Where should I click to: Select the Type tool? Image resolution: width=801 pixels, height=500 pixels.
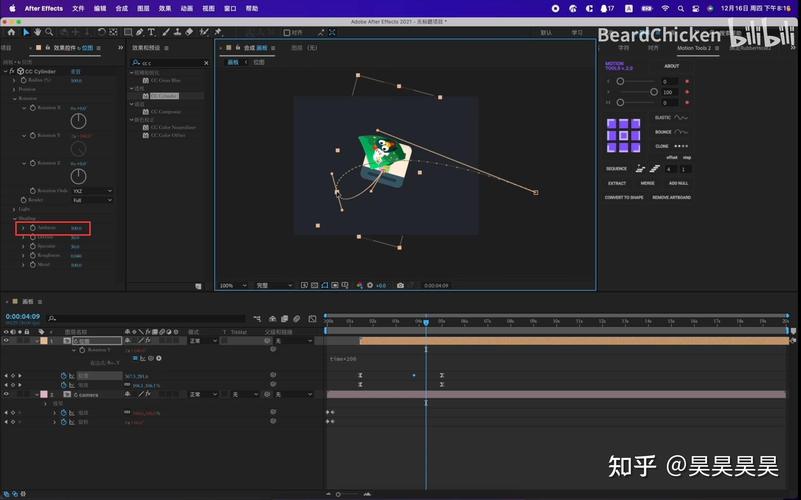tap(151, 32)
